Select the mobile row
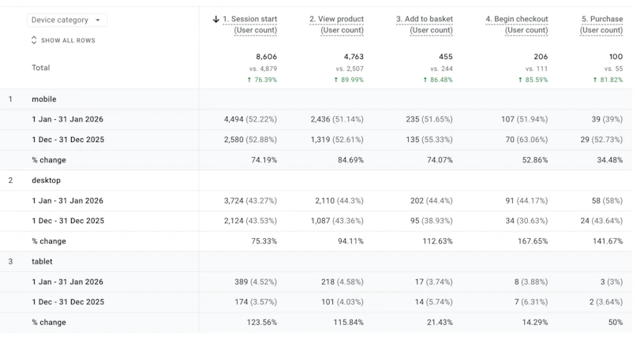Viewport: 644px width, 340px height. [x=316, y=99]
